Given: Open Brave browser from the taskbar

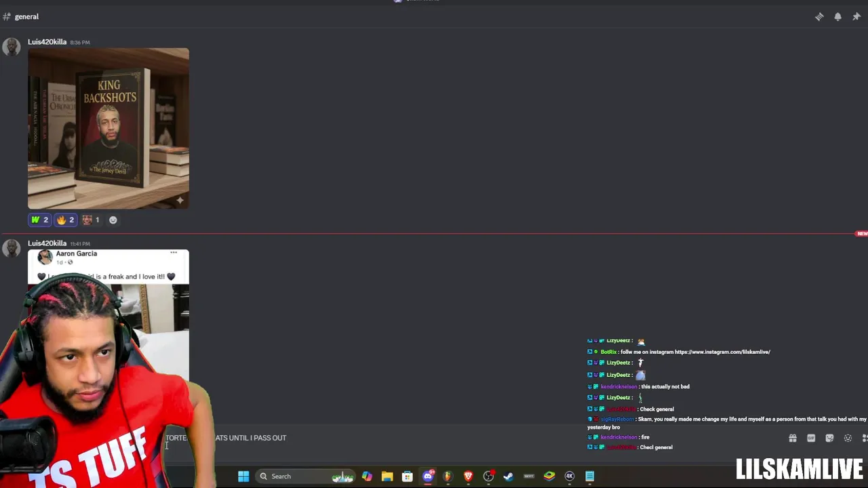Looking at the screenshot, I should [x=468, y=476].
